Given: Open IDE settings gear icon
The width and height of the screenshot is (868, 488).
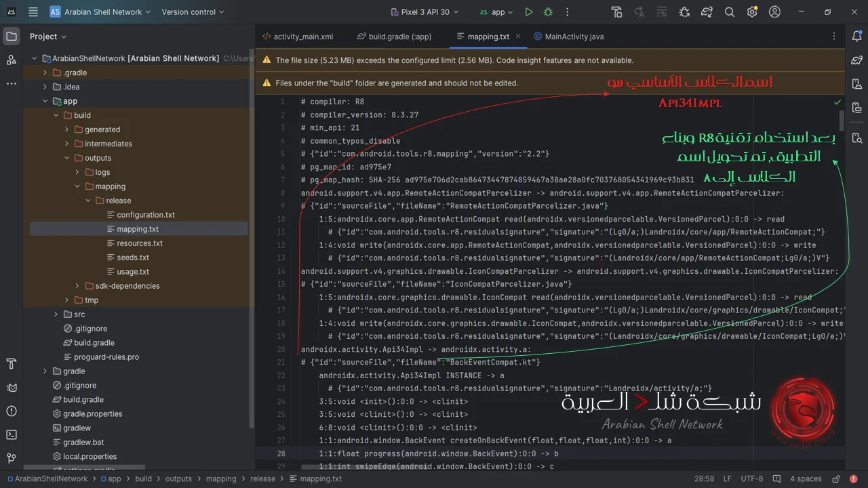Looking at the screenshot, I should tap(752, 12).
